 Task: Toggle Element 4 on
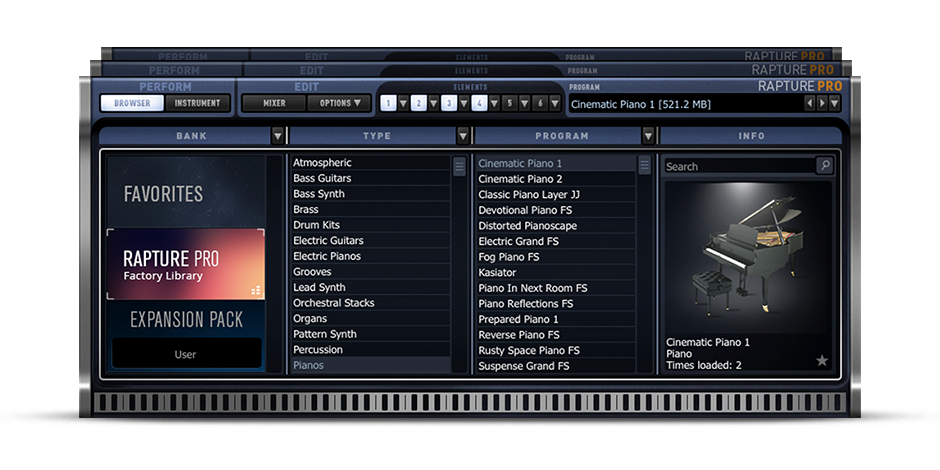tap(479, 104)
